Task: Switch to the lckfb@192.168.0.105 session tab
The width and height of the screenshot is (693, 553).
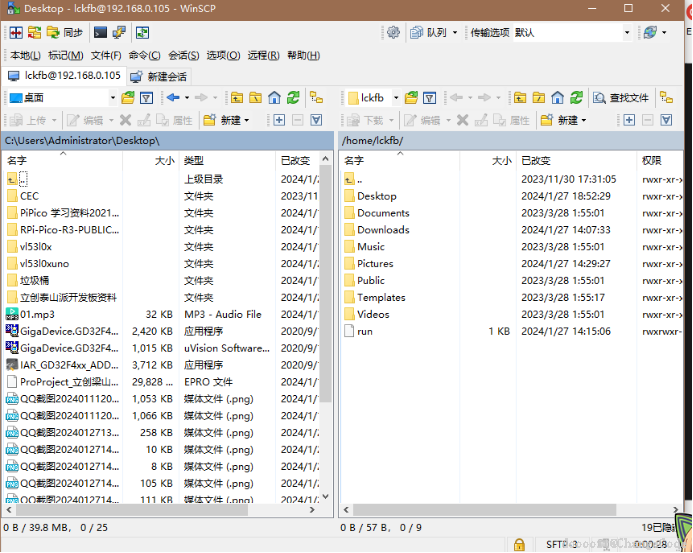Action: point(64,76)
